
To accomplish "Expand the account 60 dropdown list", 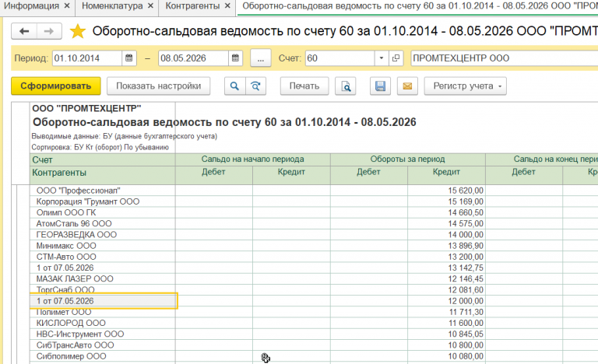I will point(381,58).
